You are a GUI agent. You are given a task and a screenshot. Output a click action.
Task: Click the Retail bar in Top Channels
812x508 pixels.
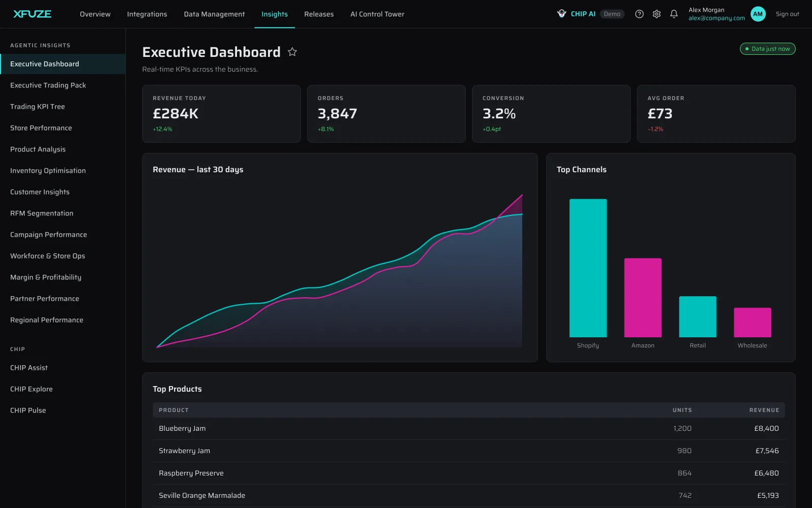(x=698, y=316)
